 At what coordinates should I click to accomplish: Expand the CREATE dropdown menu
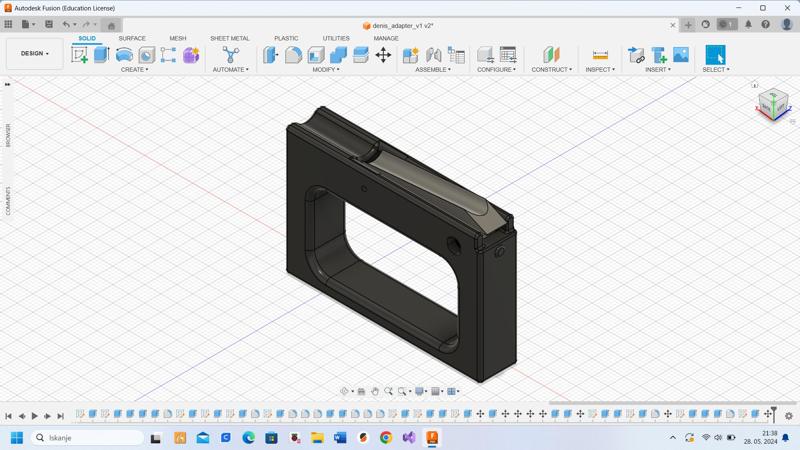click(x=134, y=70)
